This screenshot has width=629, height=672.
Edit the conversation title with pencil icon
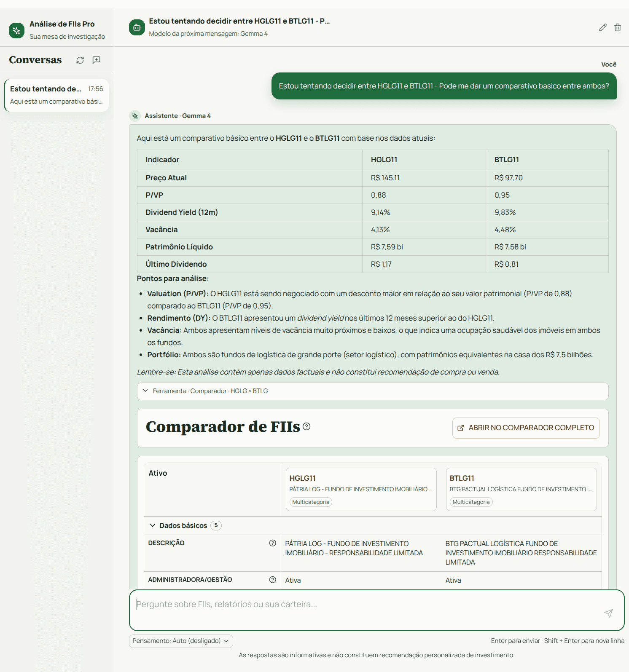tap(603, 27)
